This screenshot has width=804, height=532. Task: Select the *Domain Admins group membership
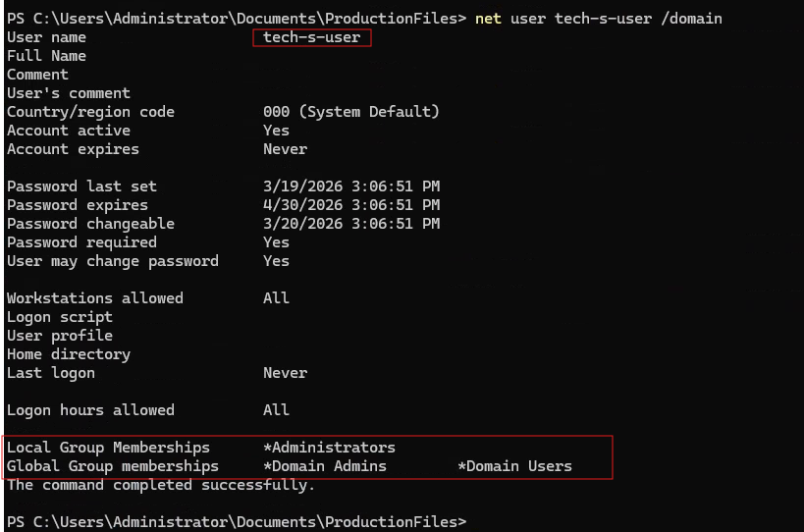tap(325, 466)
